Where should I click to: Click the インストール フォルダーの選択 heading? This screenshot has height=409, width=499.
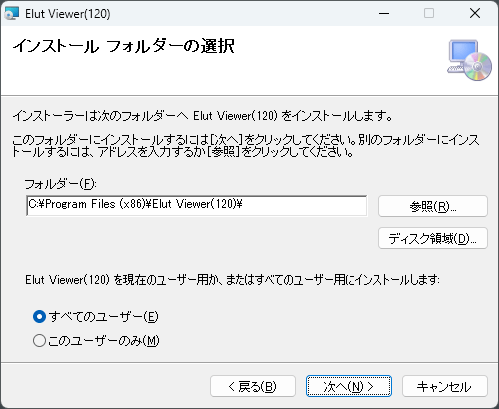point(124,46)
